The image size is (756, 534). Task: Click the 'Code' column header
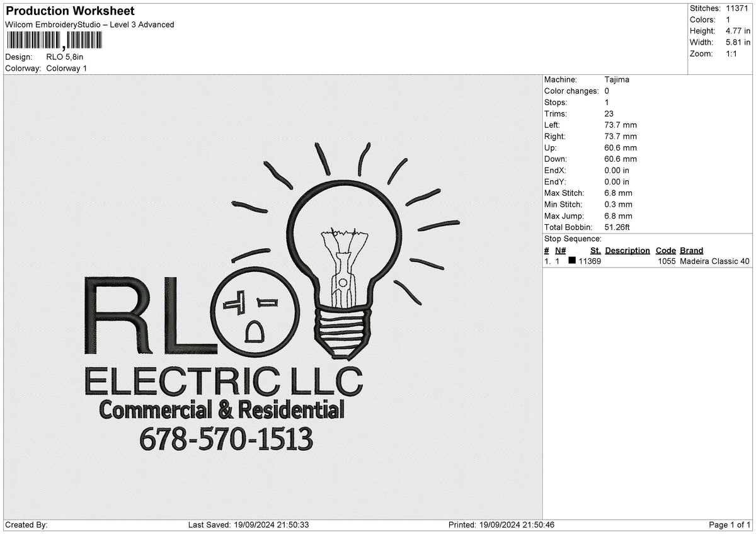click(x=665, y=251)
